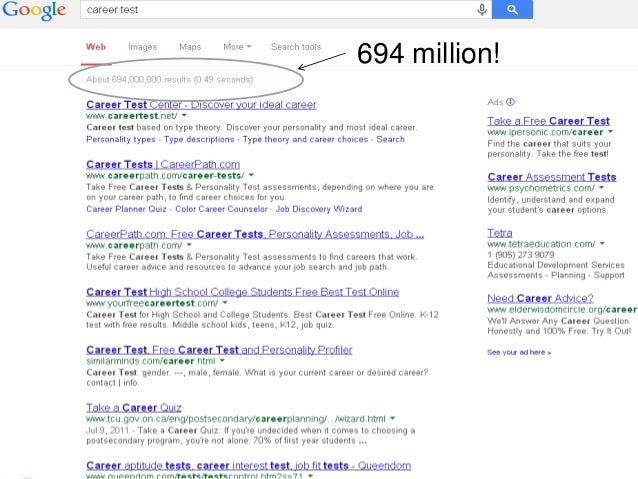Expand arrow next to www.psychometrics.com/

[602, 188]
